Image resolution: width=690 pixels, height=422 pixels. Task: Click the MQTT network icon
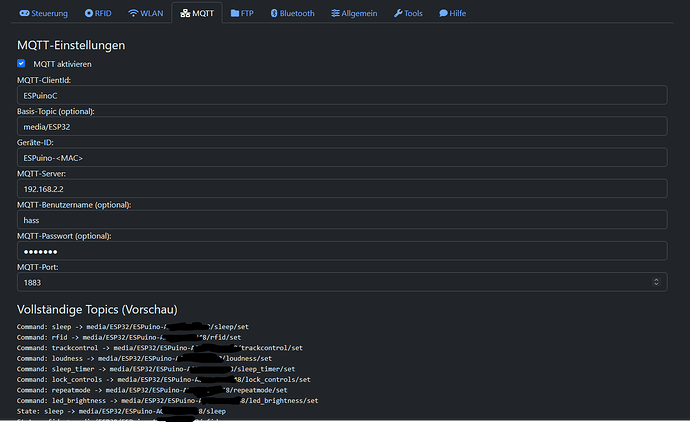(x=185, y=14)
